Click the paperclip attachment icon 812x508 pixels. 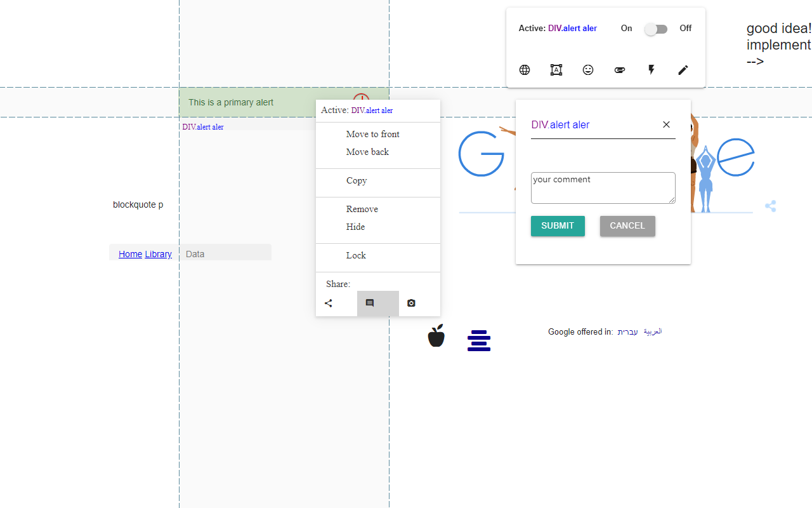(620, 70)
